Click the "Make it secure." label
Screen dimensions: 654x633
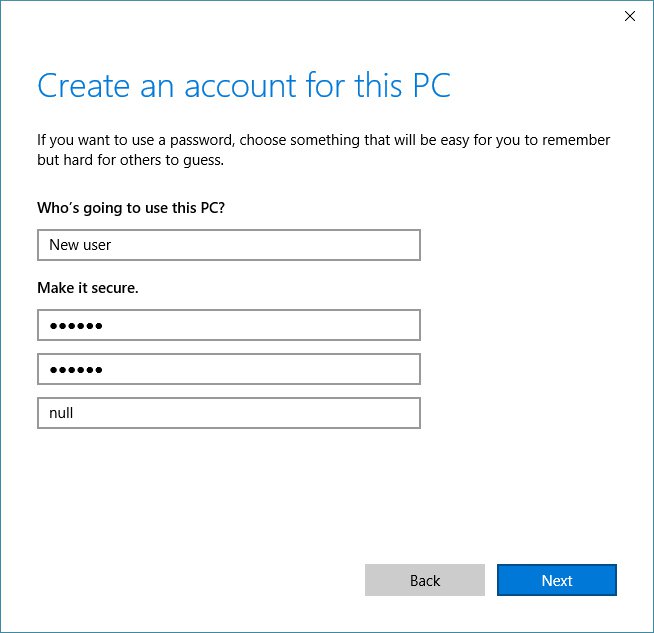point(88,288)
